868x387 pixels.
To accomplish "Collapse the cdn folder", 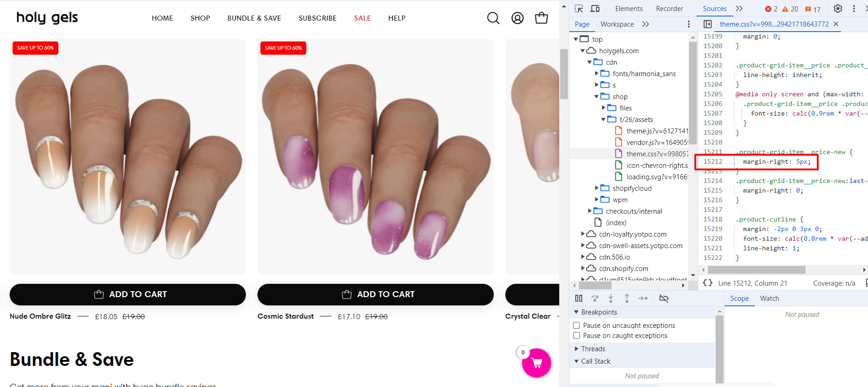I will pyautogui.click(x=590, y=62).
